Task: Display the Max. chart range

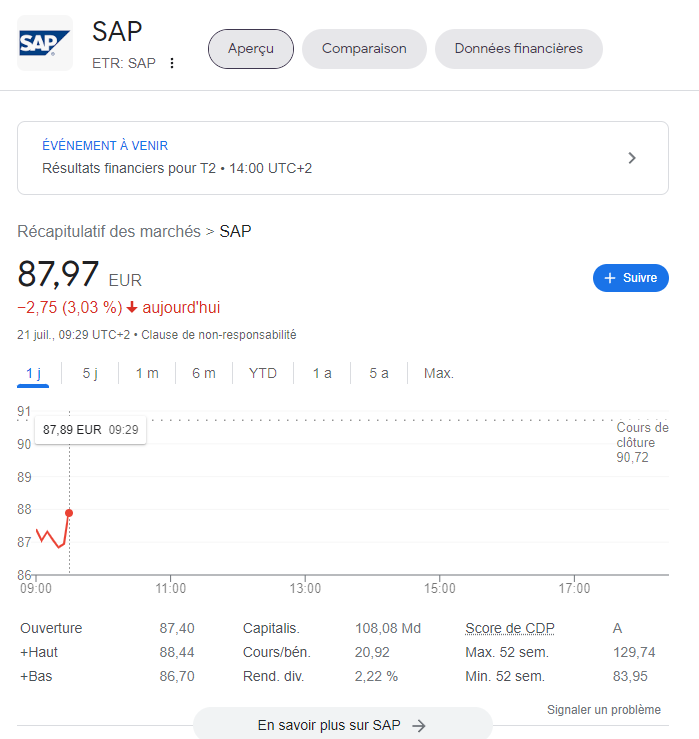Action: click(x=439, y=373)
